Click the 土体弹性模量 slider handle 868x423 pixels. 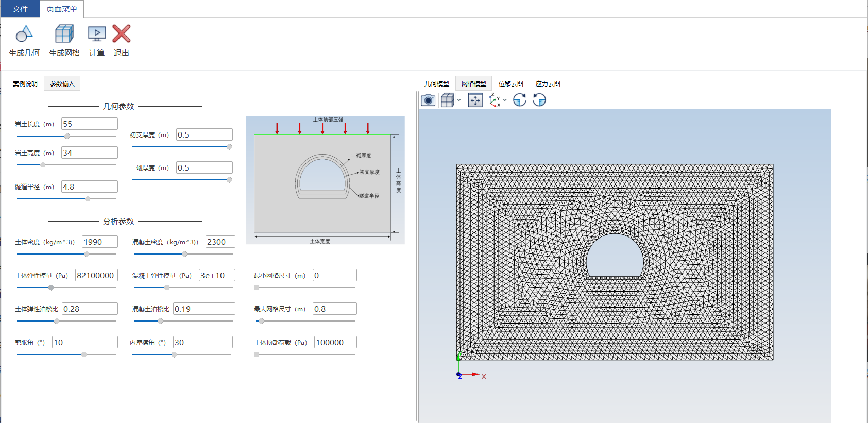(x=51, y=287)
